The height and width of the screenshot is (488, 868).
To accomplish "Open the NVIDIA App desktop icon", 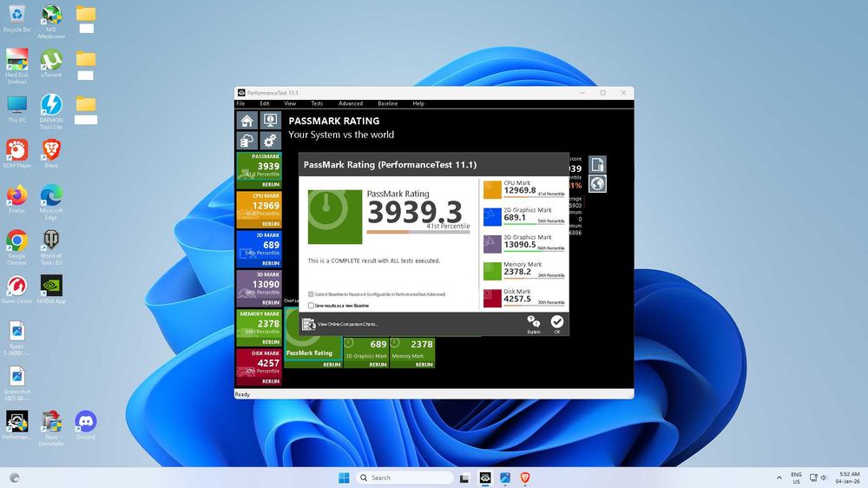I will (x=51, y=289).
